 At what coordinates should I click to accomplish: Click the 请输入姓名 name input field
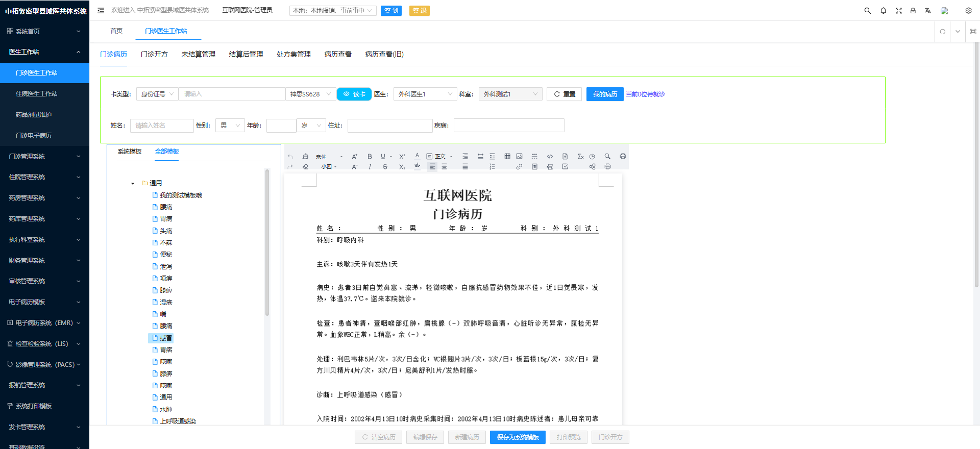tap(162, 126)
